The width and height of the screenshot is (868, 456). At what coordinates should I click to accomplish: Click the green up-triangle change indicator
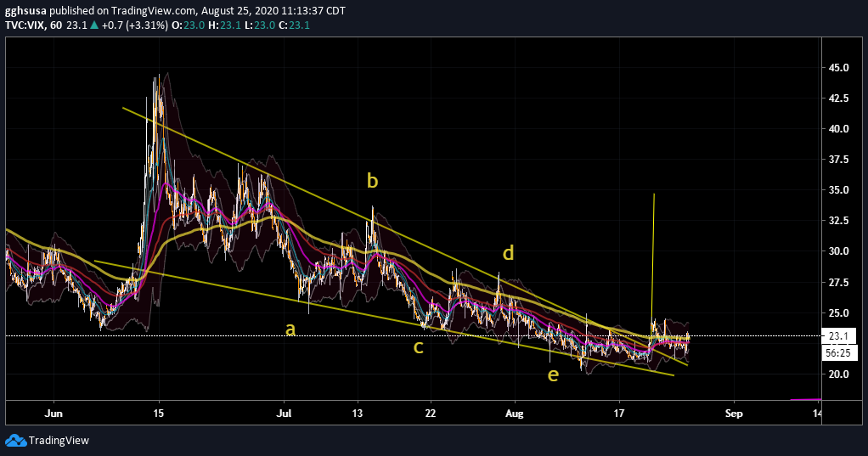pos(94,25)
